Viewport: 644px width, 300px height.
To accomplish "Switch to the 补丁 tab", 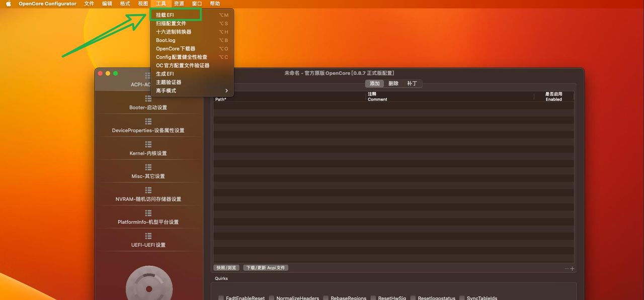I will (412, 83).
